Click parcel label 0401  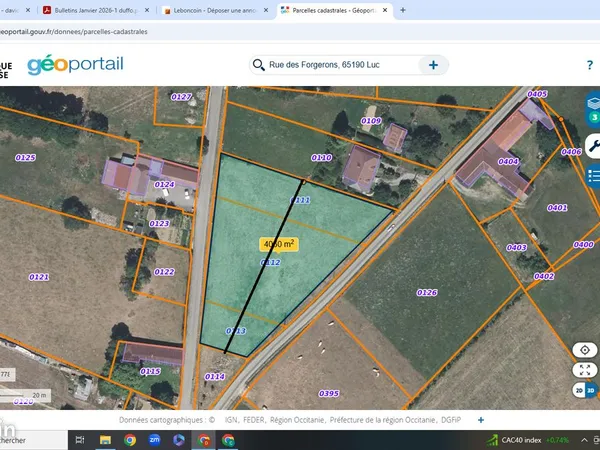558,208
